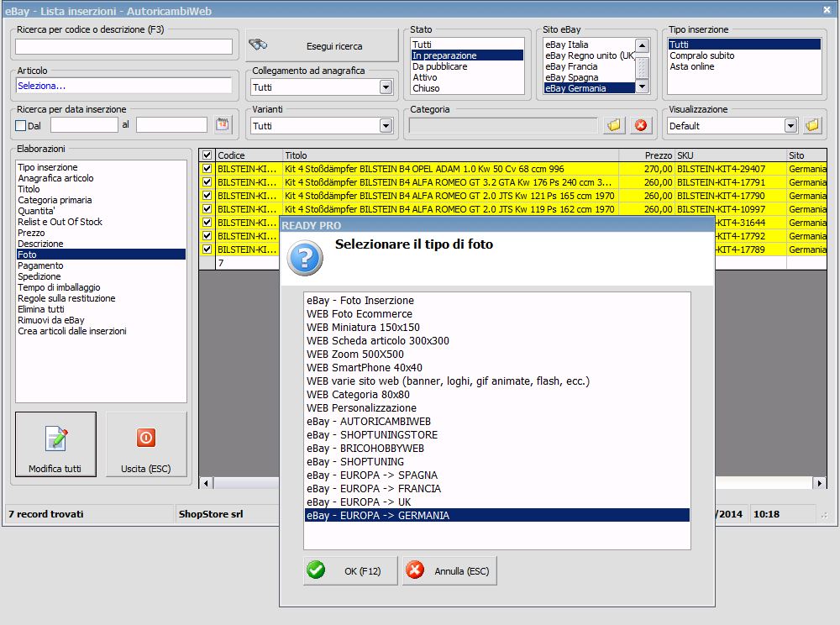The image size is (840, 625).
Task: Select eBay Spagna in Sito eBay list
Action: click(x=590, y=77)
